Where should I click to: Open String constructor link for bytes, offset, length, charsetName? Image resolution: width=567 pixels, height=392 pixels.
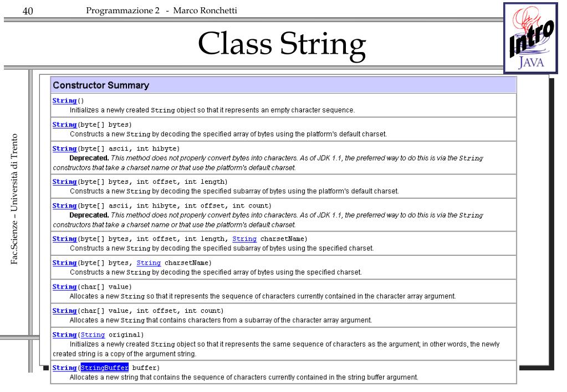[64, 239]
